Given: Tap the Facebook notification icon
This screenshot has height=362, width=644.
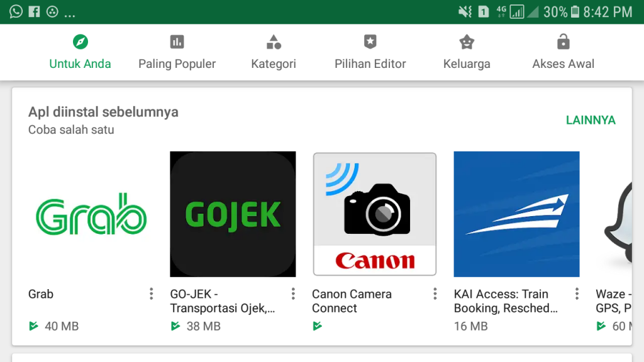Looking at the screenshot, I should coord(34,11).
